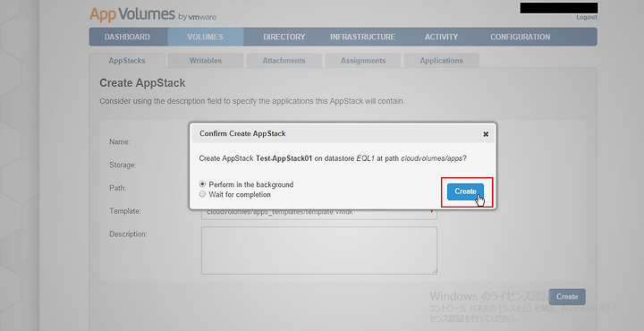Click the Description: field label
This screenshot has width=644, height=331.
(x=128, y=234)
